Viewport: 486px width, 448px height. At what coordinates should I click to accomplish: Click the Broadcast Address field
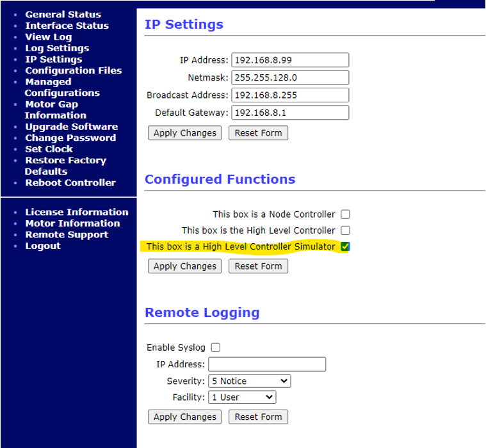(290, 95)
